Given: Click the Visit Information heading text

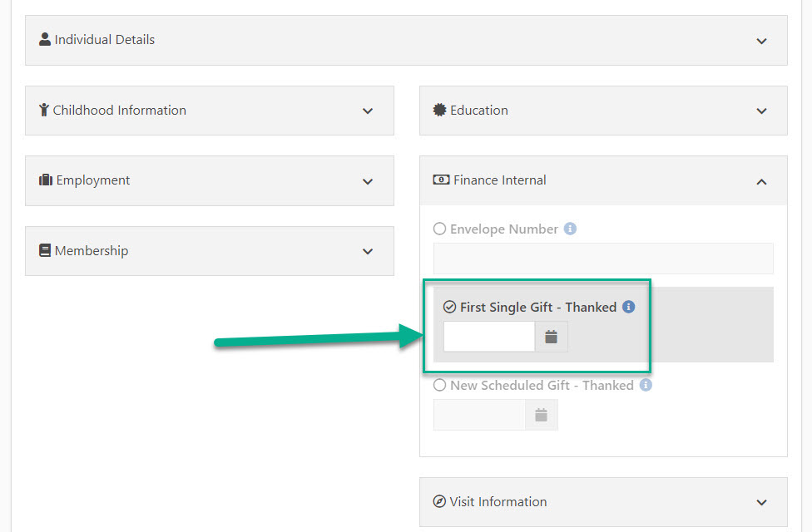Looking at the screenshot, I should point(498,501).
